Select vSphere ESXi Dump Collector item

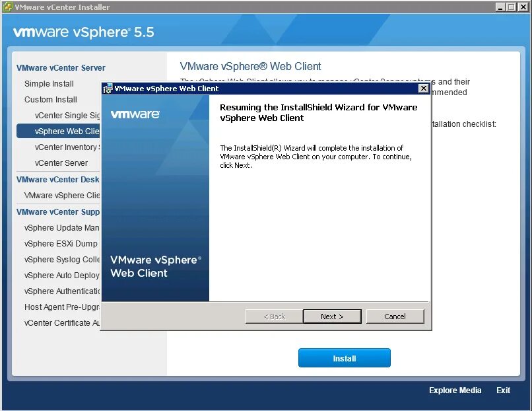61,244
